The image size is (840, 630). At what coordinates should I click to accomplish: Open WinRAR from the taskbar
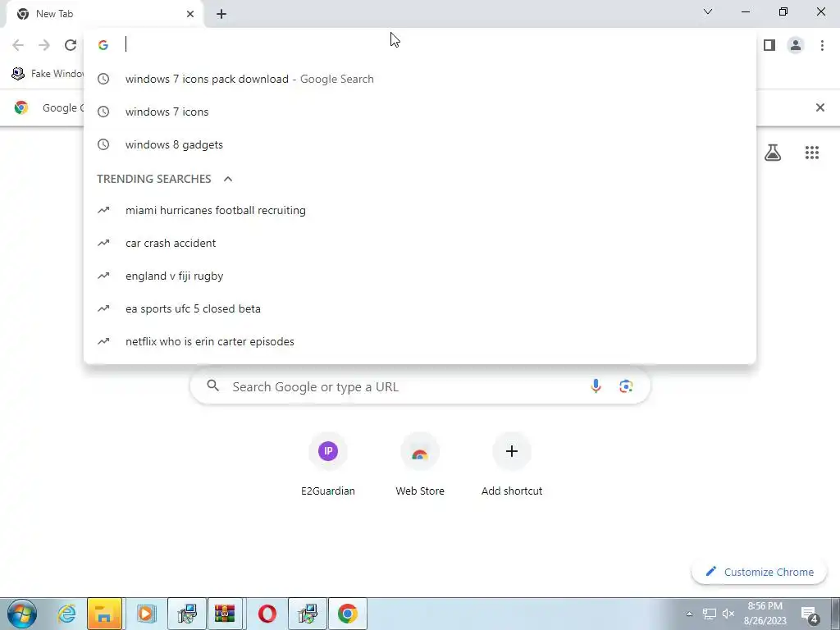(x=225, y=614)
